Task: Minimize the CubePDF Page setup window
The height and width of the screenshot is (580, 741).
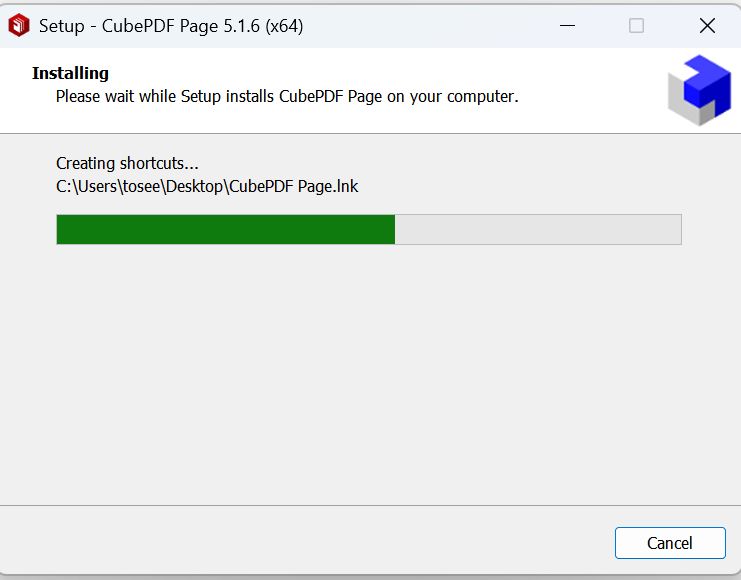Action: click(567, 26)
